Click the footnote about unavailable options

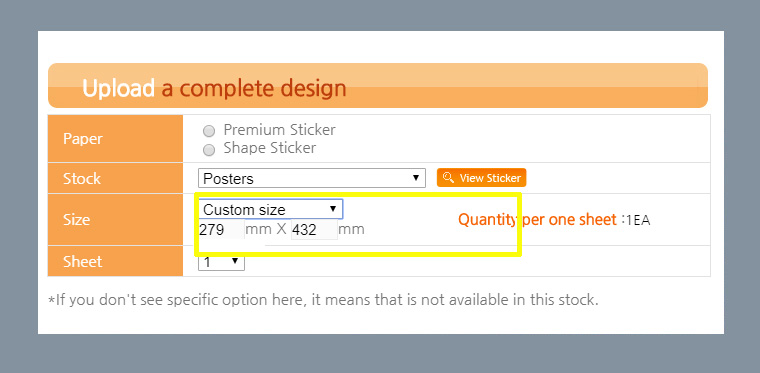click(323, 300)
